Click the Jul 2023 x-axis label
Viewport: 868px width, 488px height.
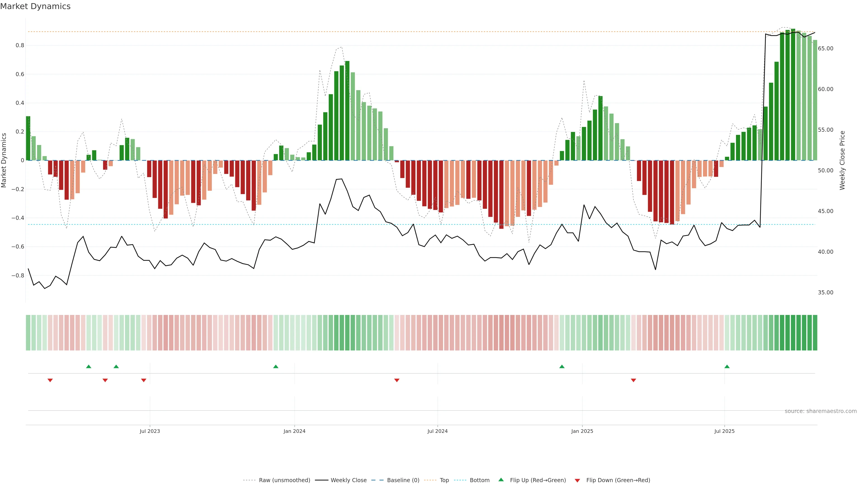(x=150, y=431)
